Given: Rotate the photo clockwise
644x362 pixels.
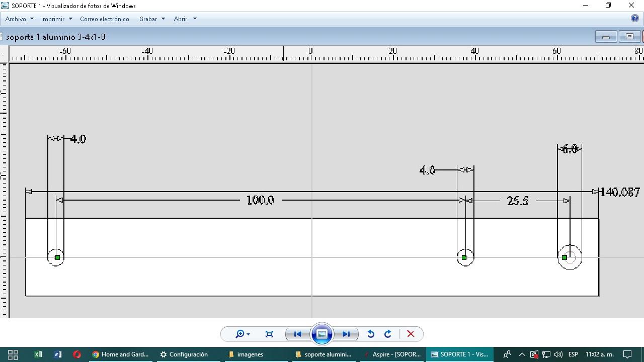Looking at the screenshot, I should click(388, 334).
